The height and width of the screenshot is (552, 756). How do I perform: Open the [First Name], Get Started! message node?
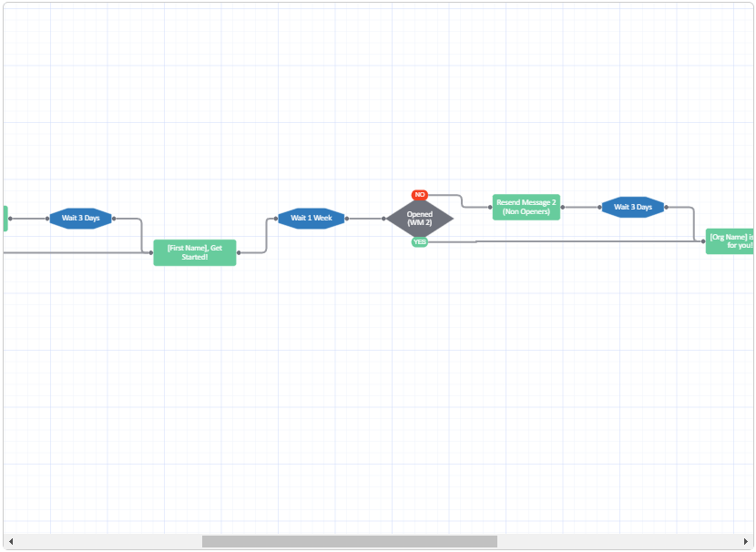coord(195,253)
